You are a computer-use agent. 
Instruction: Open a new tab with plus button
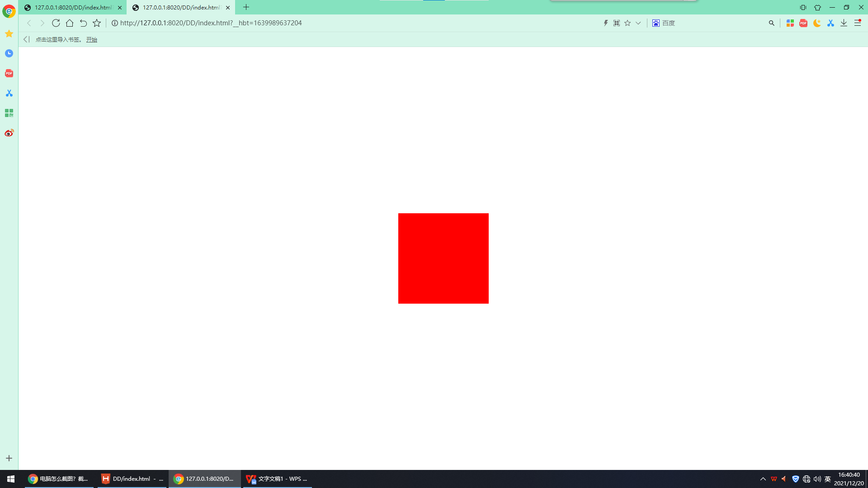click(246, 7)
